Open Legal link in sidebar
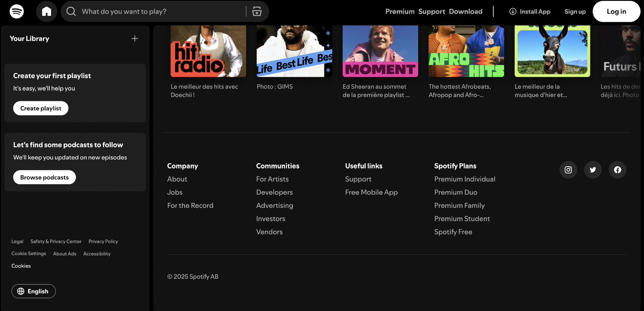This screenshot has width=644, height=311. coord(17,241)
